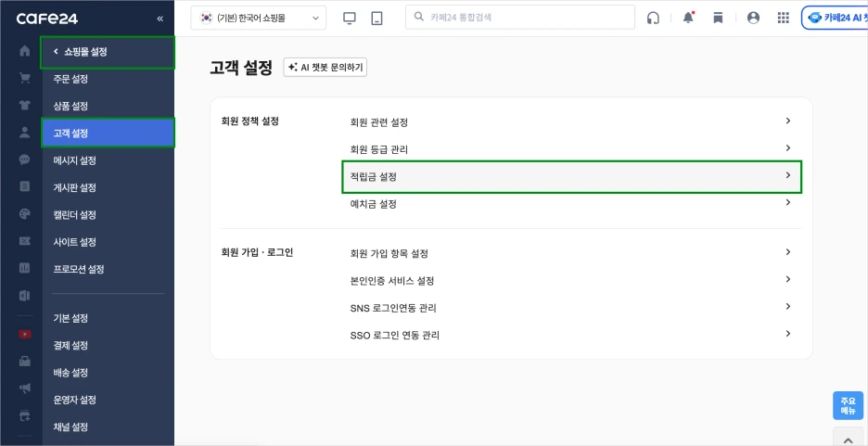Click the chevron on the 회원 관련 설정 row

[x=788, y=121]
